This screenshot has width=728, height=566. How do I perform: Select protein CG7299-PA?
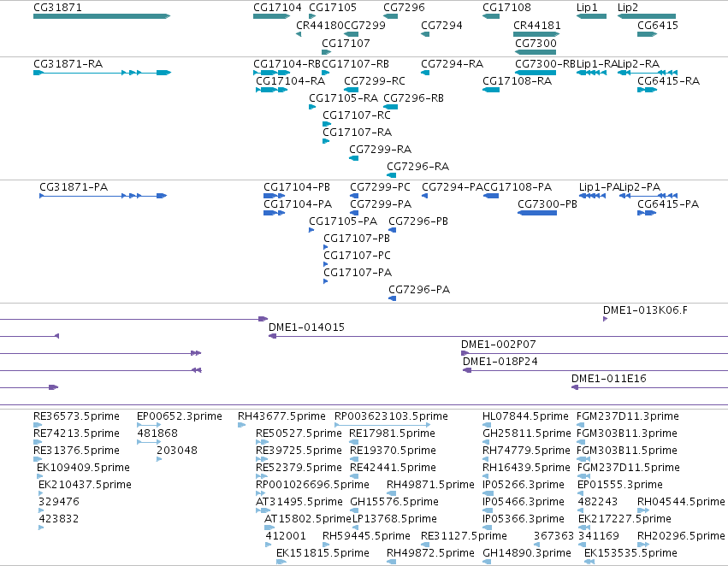click(354, 213)
